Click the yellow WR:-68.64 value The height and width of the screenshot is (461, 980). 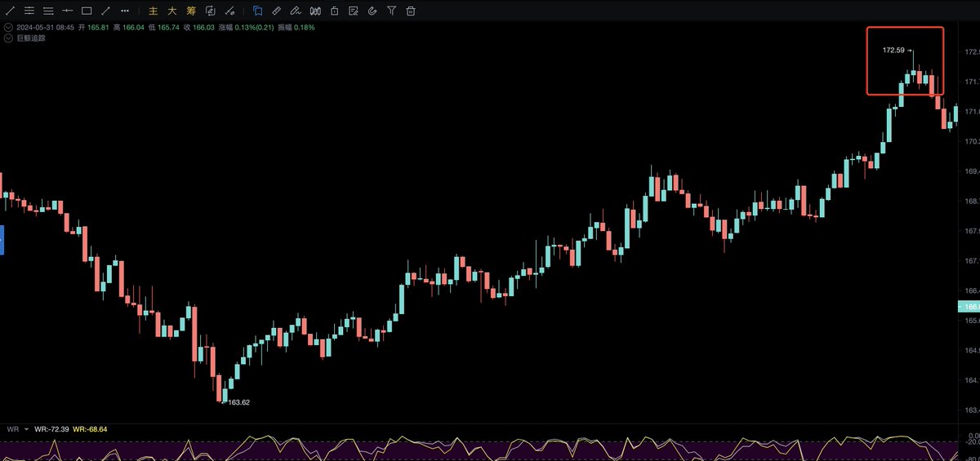click(90, 429)
